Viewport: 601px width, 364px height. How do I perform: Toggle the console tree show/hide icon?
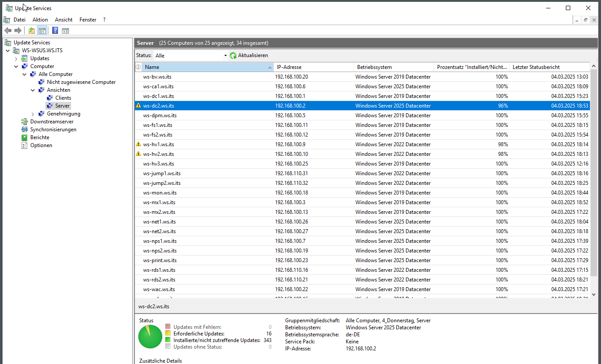[42, 30]
